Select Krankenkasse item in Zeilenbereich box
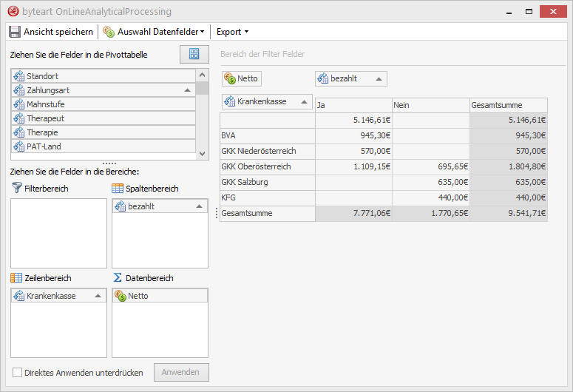 52,296
